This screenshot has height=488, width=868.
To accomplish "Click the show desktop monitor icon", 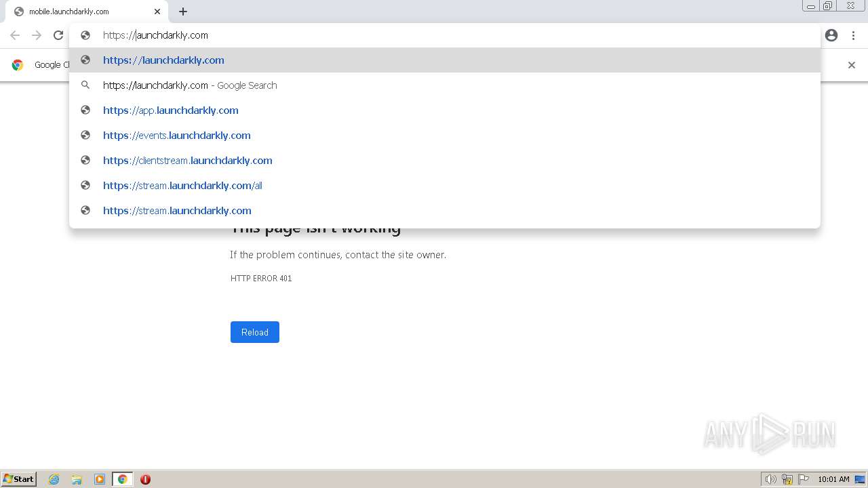I will coord(860,479).
